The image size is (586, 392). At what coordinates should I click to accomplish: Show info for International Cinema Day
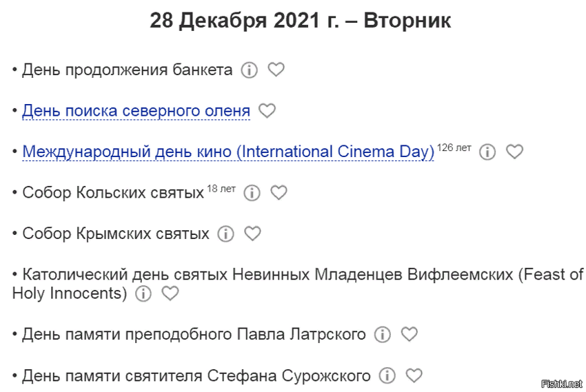point(487,152)
